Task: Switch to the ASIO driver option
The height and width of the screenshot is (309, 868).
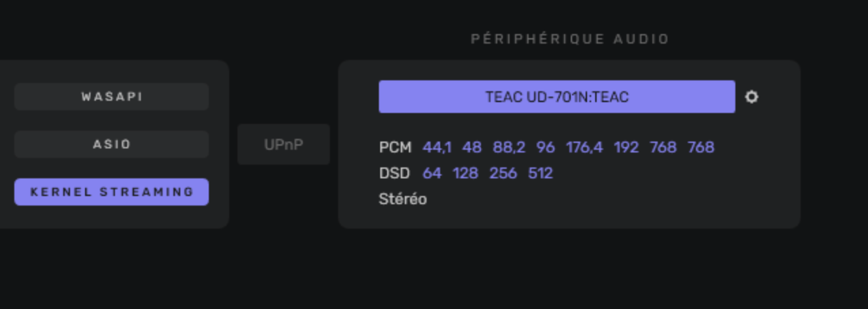Action: (112, 144)
